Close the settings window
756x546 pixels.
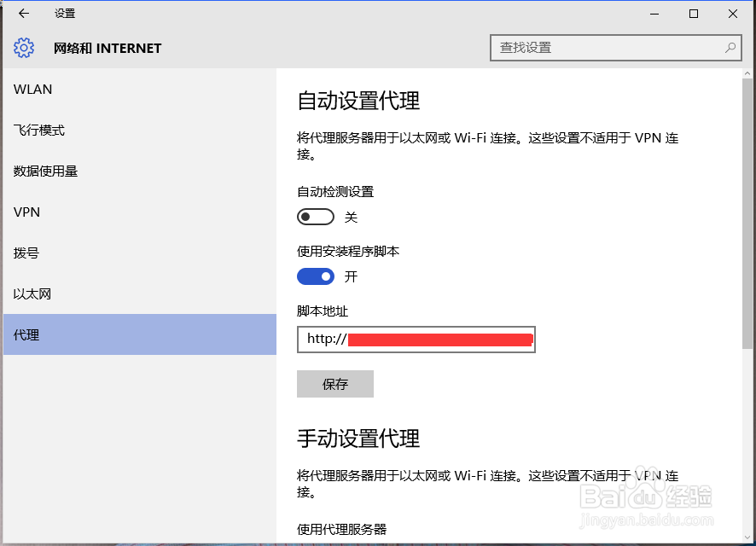[732, 14]
